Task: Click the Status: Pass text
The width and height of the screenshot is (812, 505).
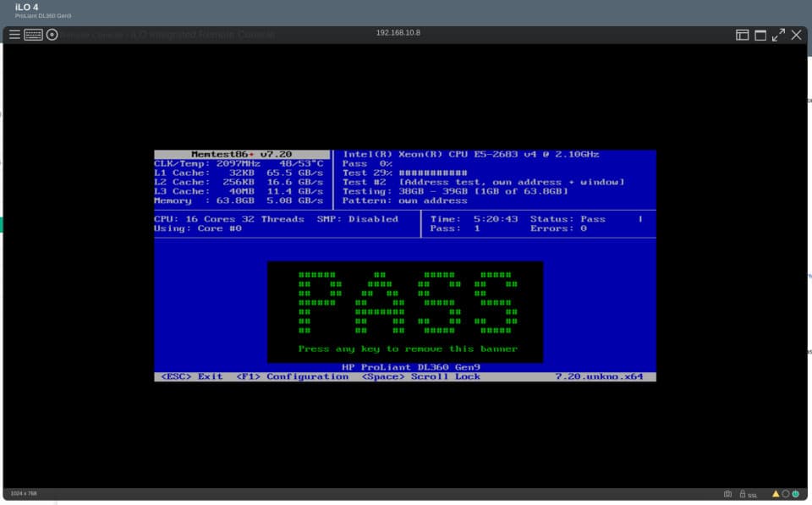Action: click(x=568, y=219)
